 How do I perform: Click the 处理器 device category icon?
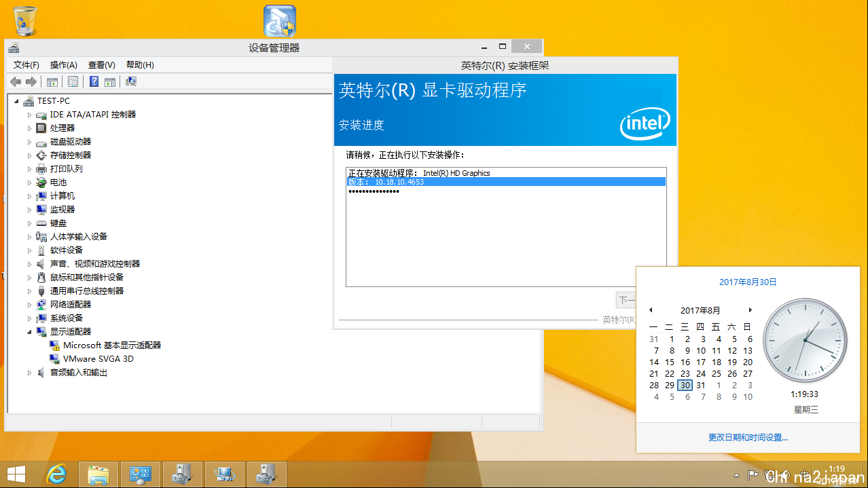(41, 128)
